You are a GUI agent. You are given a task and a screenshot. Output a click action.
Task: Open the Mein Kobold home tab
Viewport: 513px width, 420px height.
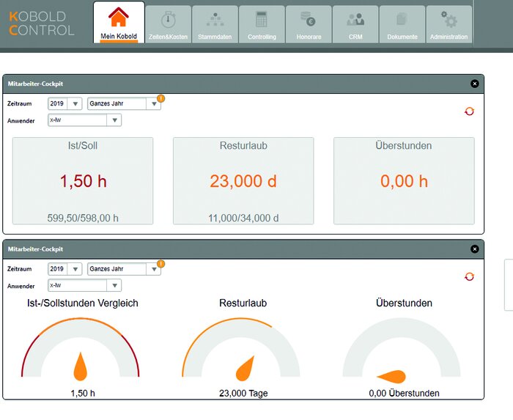click(x=119, y=22)
